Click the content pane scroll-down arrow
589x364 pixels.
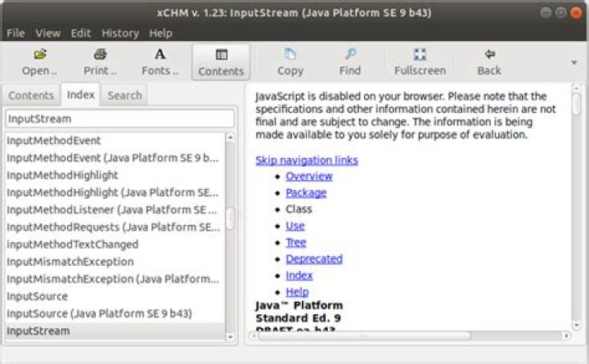[577, 325]
